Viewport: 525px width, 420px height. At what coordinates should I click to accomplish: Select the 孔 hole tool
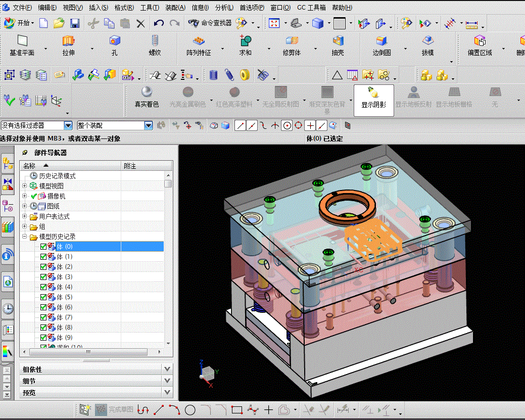click(x=115, y=45)
